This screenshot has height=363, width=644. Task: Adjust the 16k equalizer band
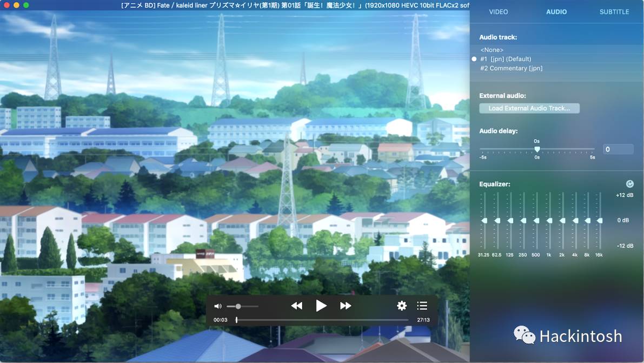(601, 220)
